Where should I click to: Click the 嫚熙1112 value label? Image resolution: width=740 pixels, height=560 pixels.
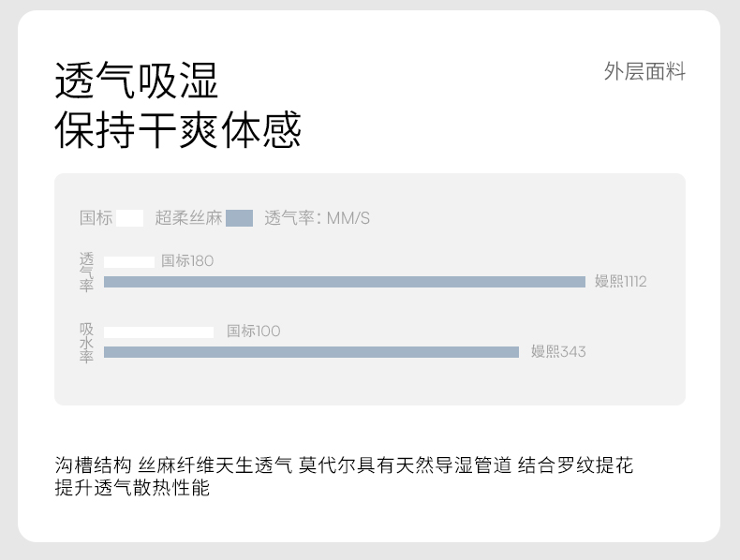tap(620, 281)
